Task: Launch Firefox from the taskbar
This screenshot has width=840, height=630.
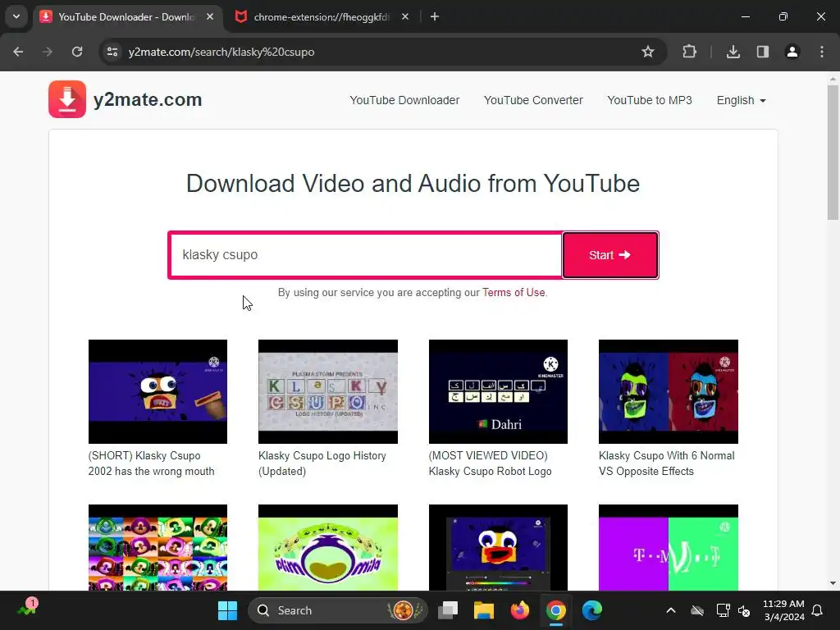Action: (x=519, y=610)
